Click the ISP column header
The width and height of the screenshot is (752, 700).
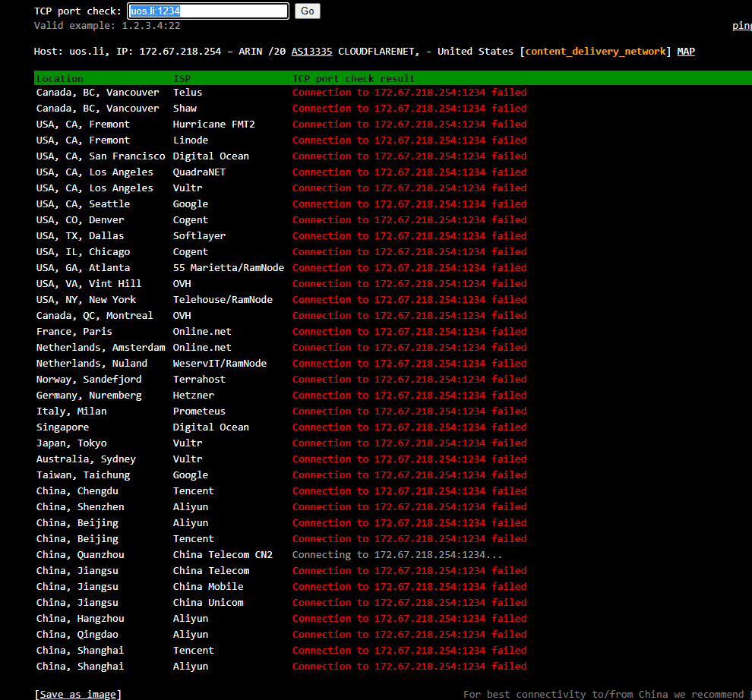[x=182, y=78]
